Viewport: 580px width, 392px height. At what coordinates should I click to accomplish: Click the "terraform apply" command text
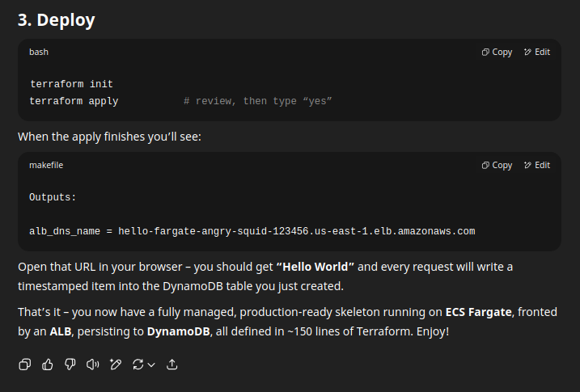[74, 101]
